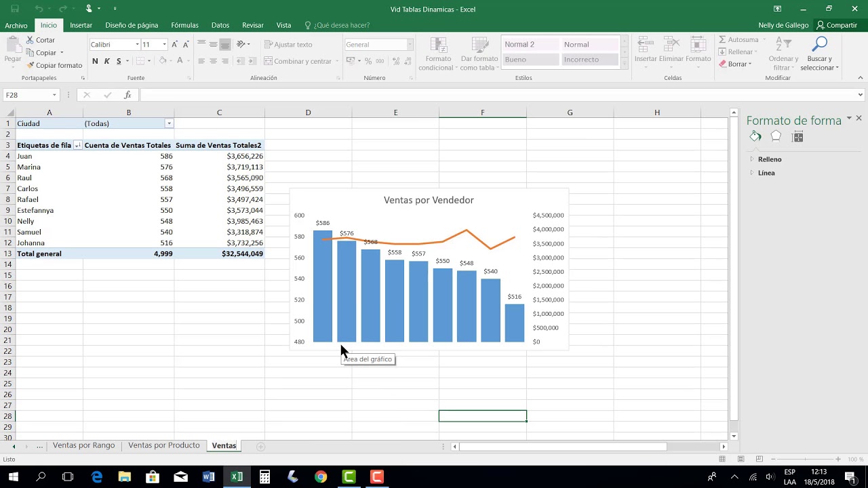Expand Línea section
This screenshot has height=488, width=868.
(x=766, y=173)
